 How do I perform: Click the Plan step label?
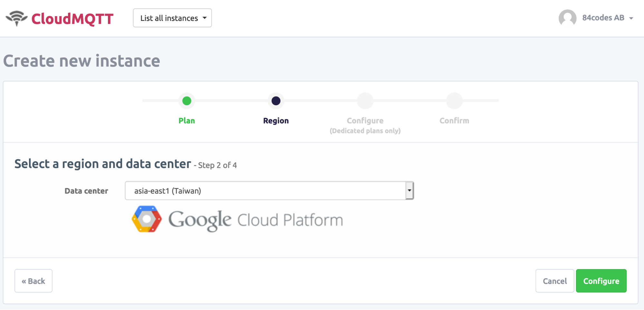pos(187,121)
